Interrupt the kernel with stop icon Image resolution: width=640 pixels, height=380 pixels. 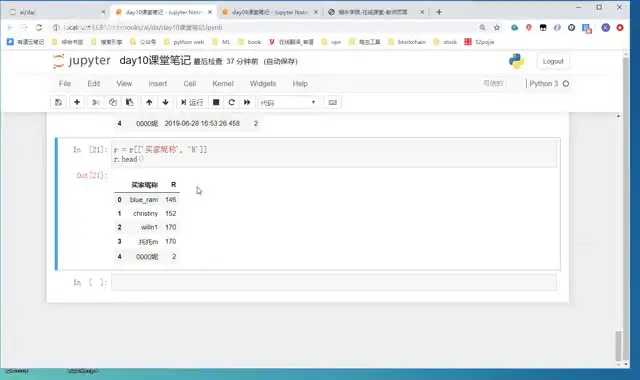tap(216, 102)
